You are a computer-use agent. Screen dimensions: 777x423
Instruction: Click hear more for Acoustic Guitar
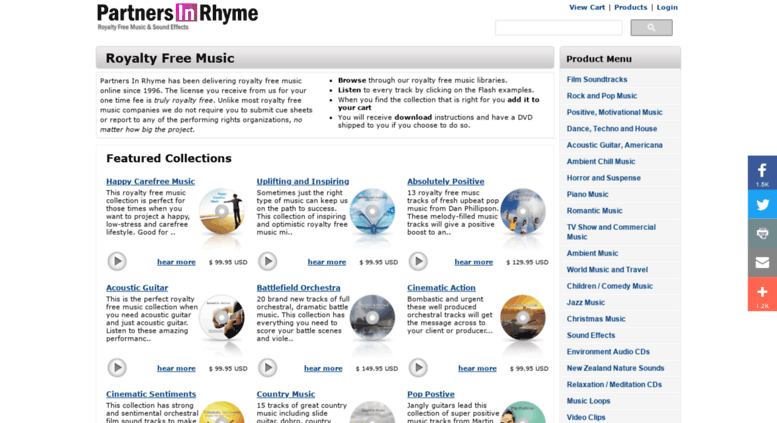pos(176,369)
